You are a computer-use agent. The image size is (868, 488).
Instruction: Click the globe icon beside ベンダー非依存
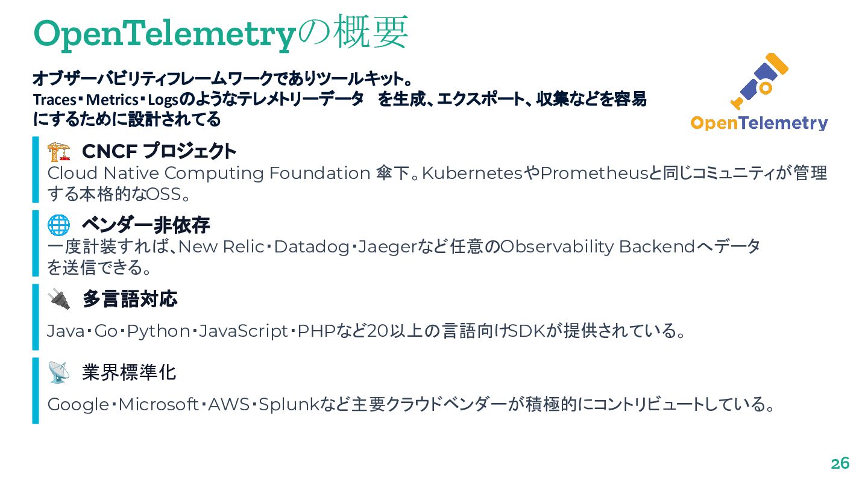[58, 225]
